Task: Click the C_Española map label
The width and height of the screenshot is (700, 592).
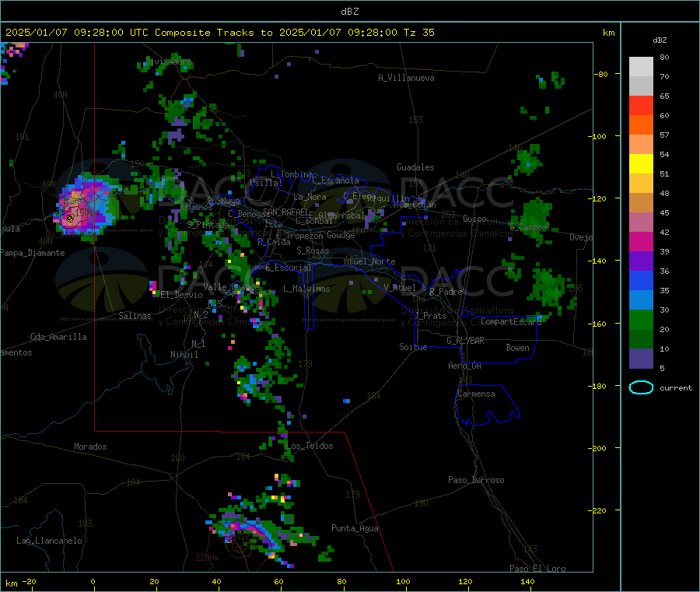Action: coord(335,180)
